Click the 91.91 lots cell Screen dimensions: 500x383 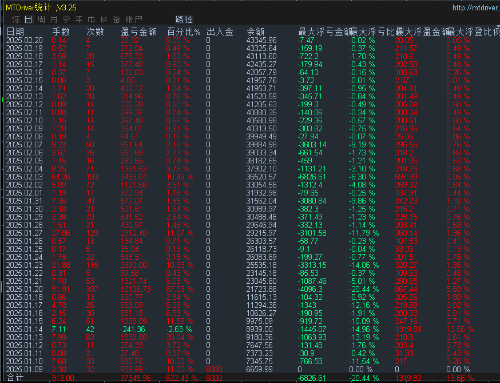61,289
